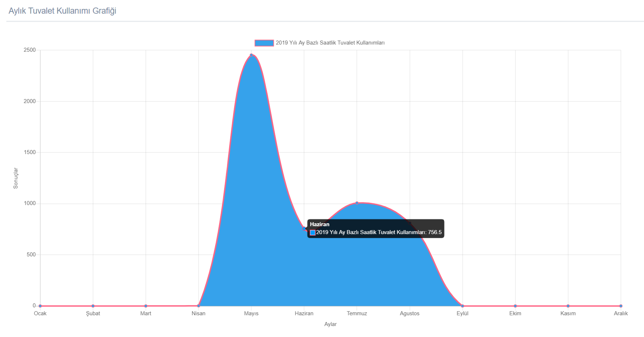
Task: Toggle the 2019 dataset legend color box
Action: pos(264,43)
